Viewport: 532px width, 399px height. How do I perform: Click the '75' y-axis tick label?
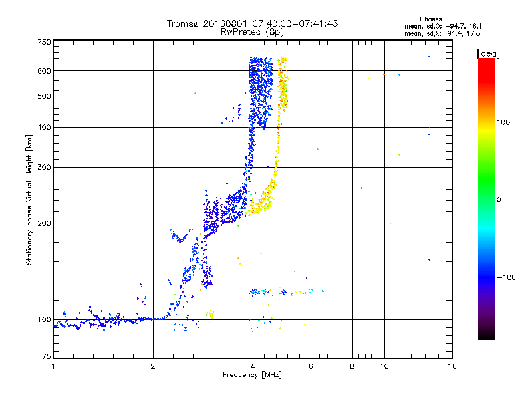pos(47,356)
